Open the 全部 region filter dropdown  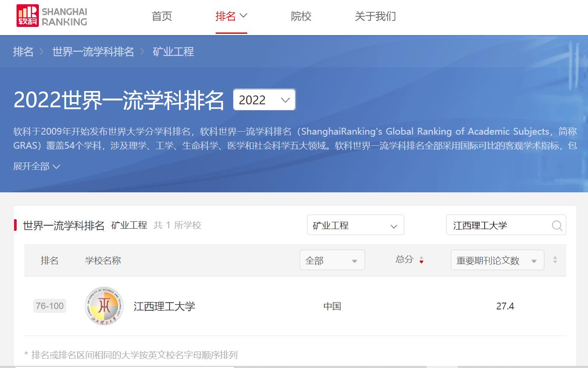pyautogui.click(x=332, y=260)
